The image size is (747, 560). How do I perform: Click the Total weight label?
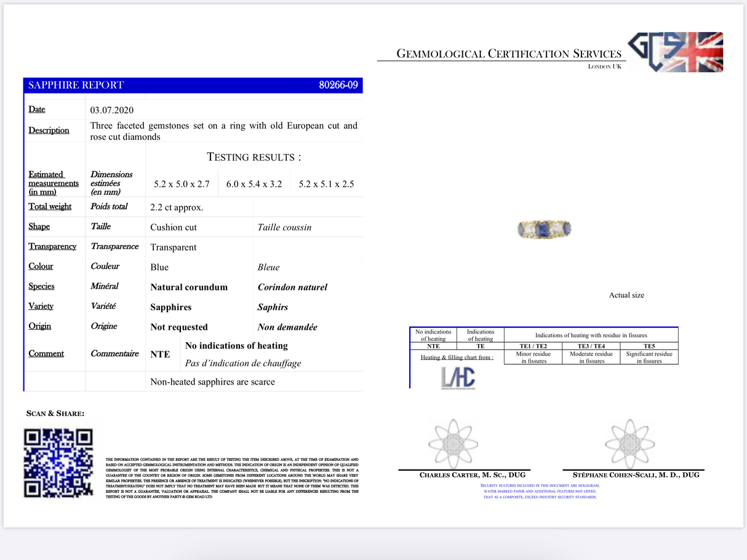point(50,207)
